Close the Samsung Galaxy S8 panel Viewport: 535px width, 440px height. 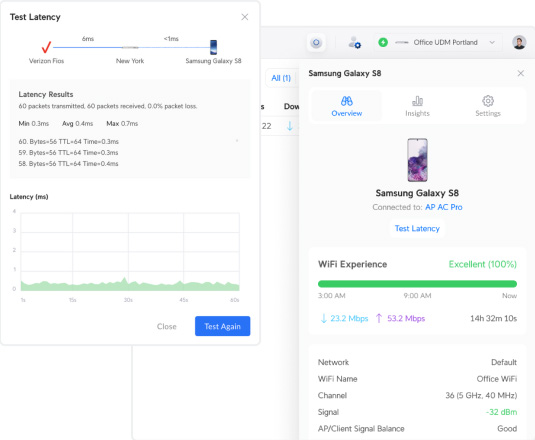coord(521,73)
